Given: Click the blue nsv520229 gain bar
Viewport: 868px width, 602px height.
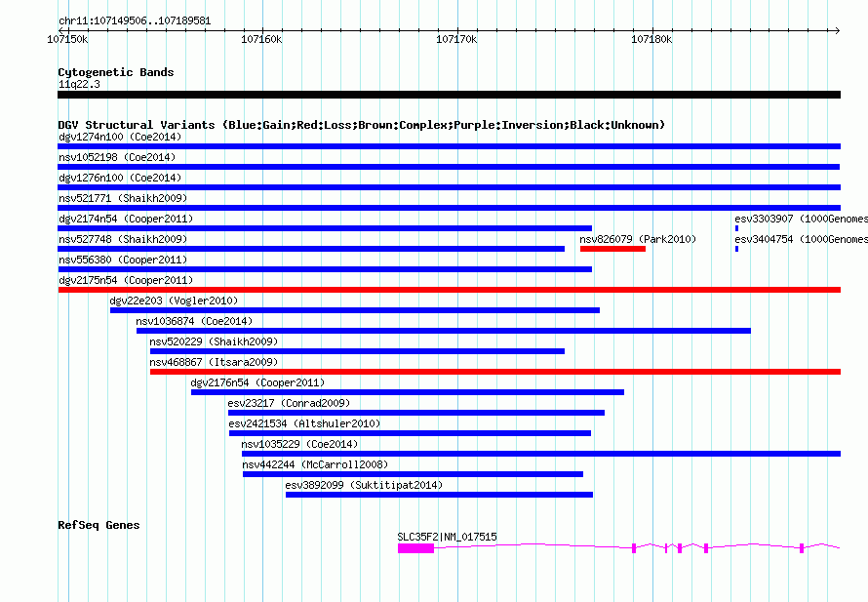Looking at the screenshot, I should 357,351.
